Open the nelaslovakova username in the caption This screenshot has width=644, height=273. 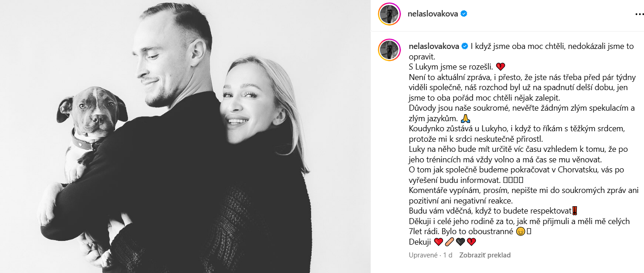pyautogui.click(x=433, y=46)
